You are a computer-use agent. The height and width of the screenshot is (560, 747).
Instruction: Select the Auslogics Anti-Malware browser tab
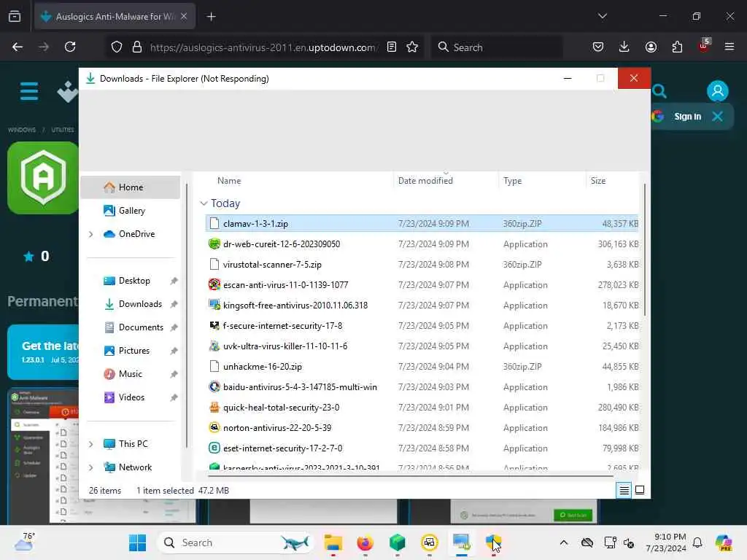(115, 17)
